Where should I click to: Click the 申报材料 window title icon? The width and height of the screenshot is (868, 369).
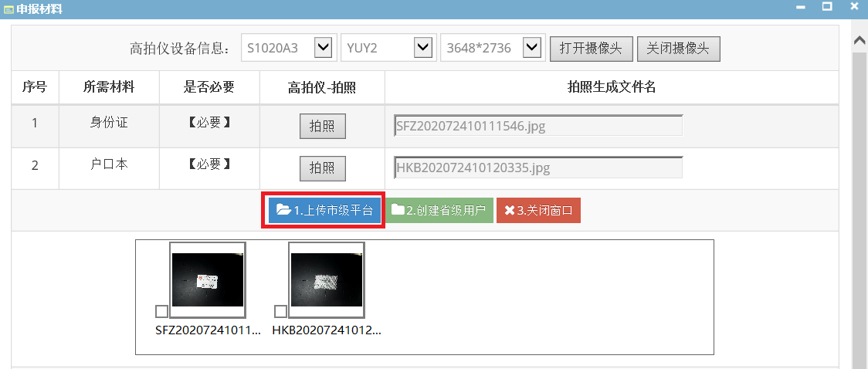pyautogui.click(x=8, y=9)
